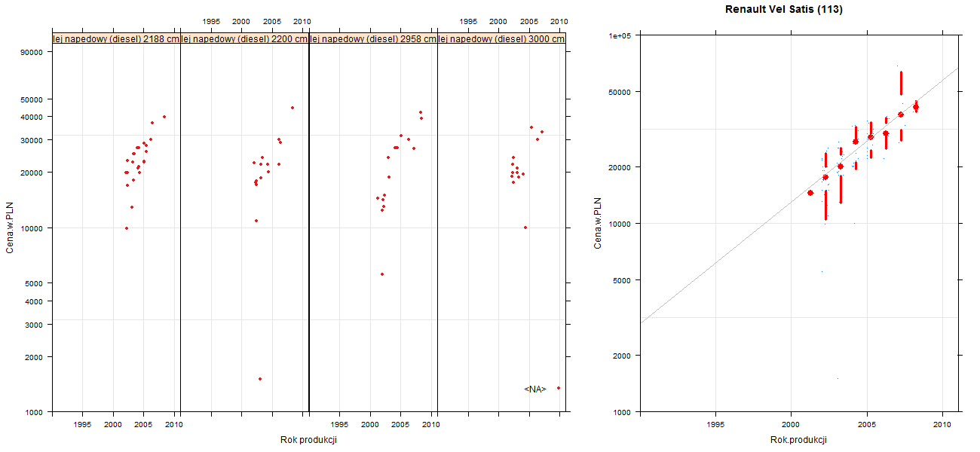Click year "1995" below the 2958 cm panel
The height and width of the screenshot is (452, 980).
point(340,425)
